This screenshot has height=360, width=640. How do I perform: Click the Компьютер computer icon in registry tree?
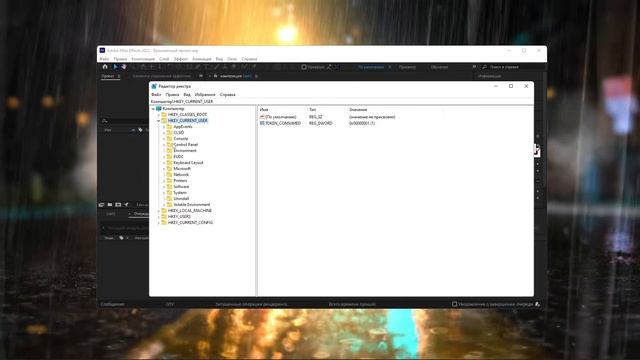(159, 109)
